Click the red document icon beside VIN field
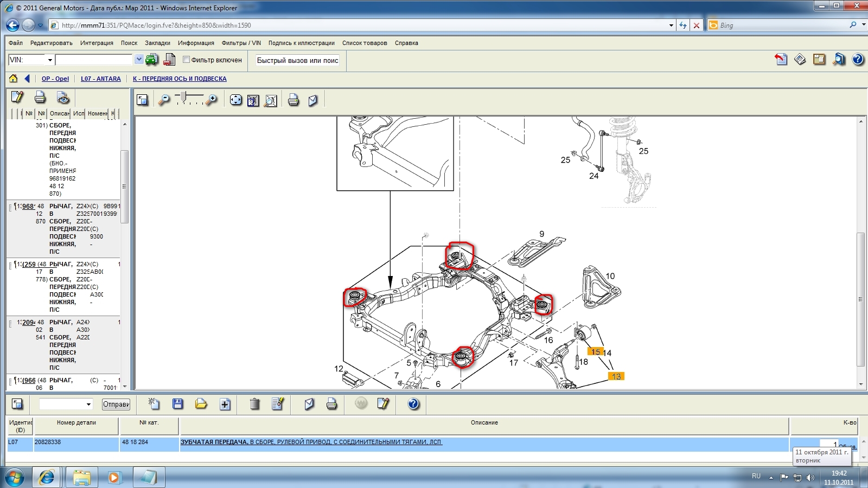 click(169, 60)
